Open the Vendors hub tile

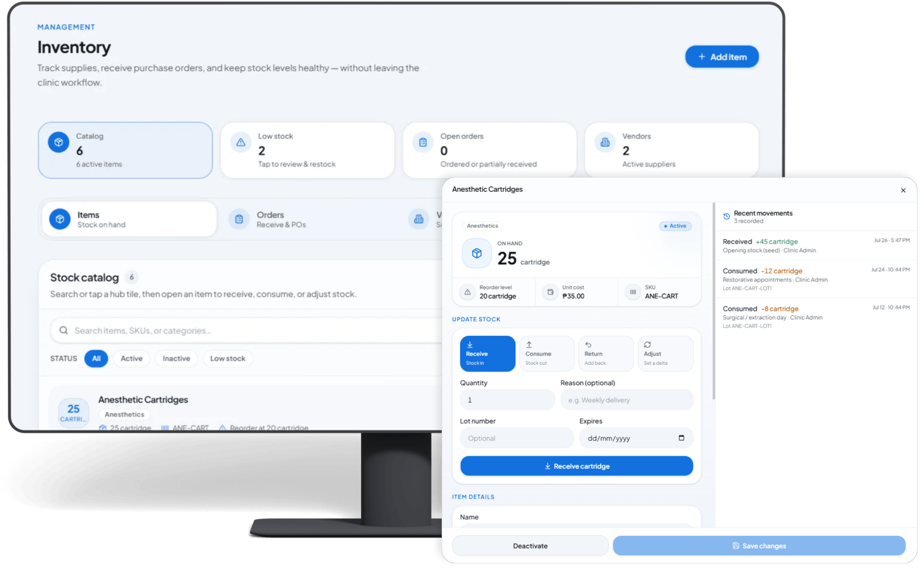tap(671, 150)
